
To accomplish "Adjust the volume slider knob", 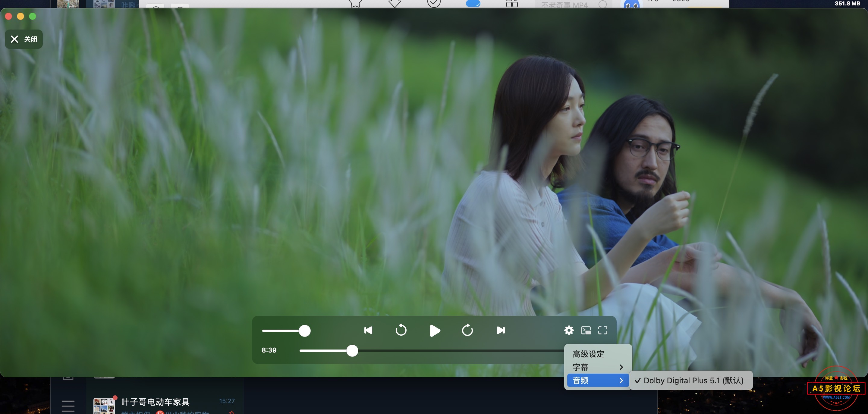I will [x=305, y=331].
